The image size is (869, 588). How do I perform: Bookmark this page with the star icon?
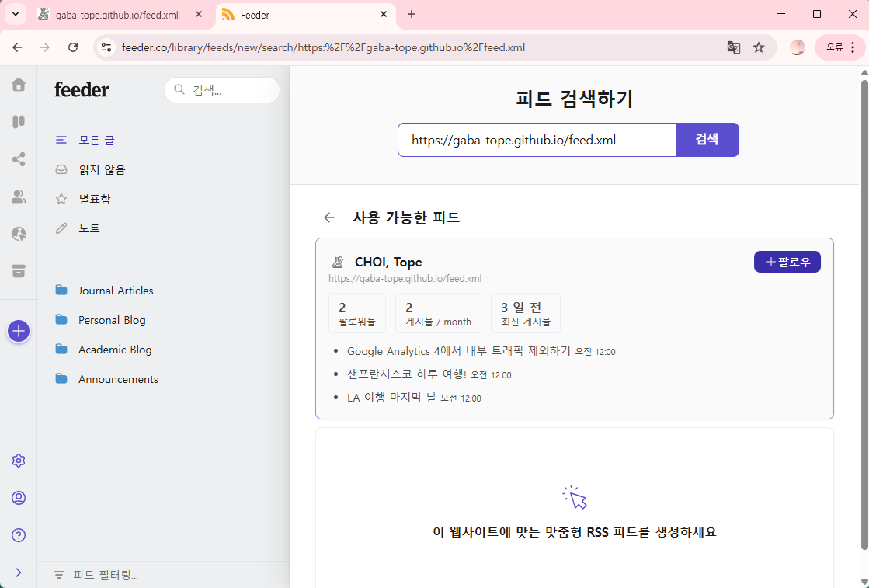(x=759, y=47)
